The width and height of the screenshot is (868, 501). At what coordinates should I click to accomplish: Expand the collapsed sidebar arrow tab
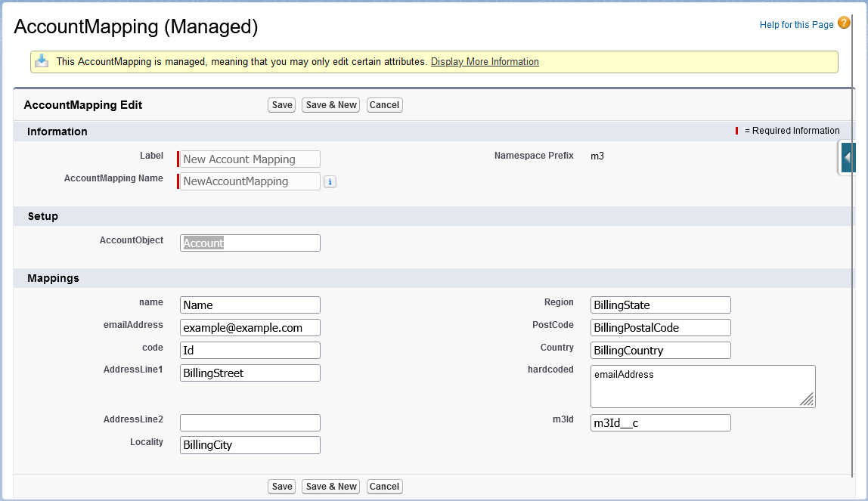[x=848, y=158]
